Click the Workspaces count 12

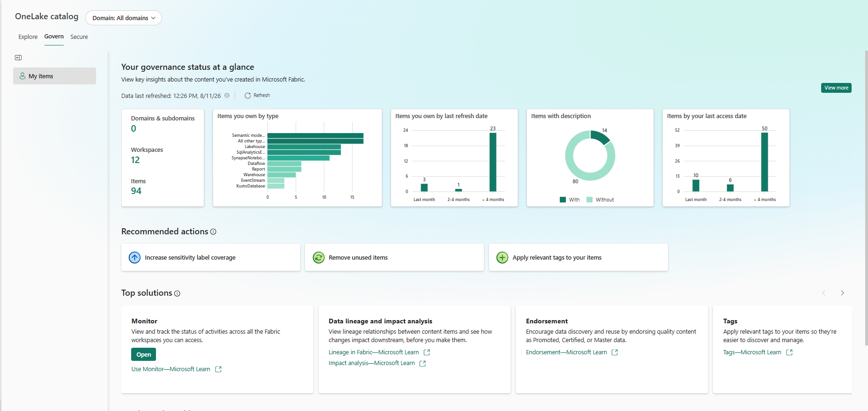point(135,160)
